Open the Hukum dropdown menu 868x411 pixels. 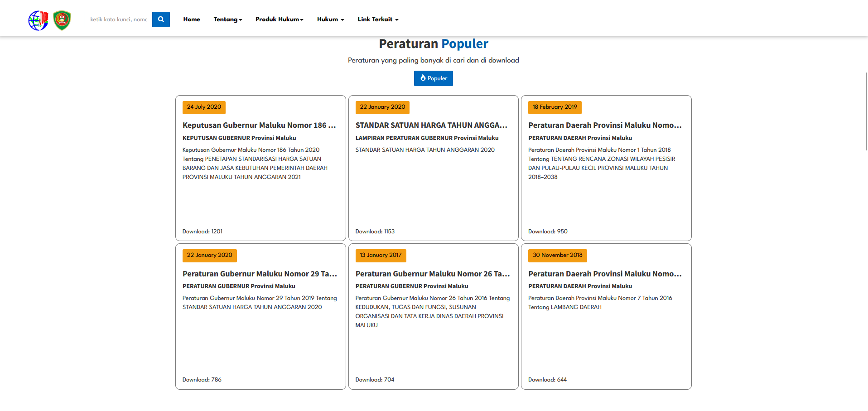click(331, 19)
